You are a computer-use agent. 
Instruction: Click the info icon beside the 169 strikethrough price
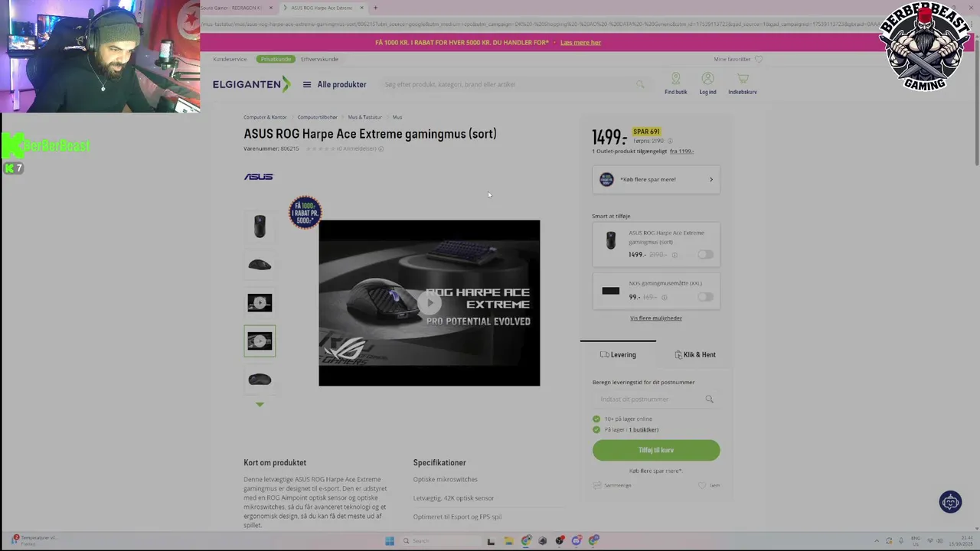[664, 297]
